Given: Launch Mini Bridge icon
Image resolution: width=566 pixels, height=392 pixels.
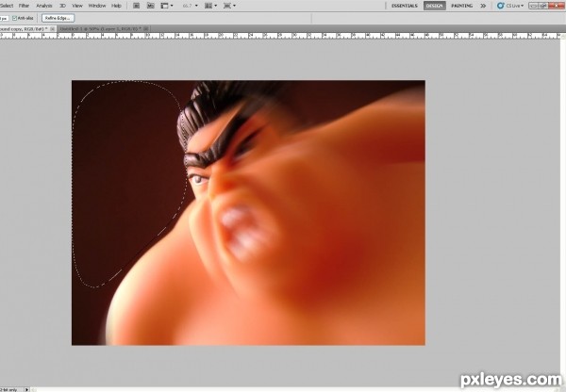Looking at the screenshot, I should [151, 6].
